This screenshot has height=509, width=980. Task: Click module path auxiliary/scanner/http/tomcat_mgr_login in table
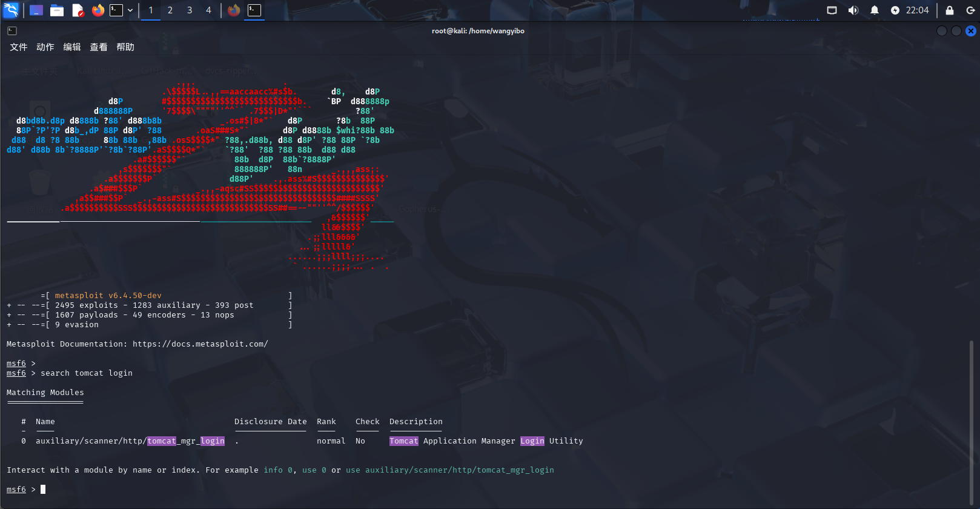(x=130, y=441)
